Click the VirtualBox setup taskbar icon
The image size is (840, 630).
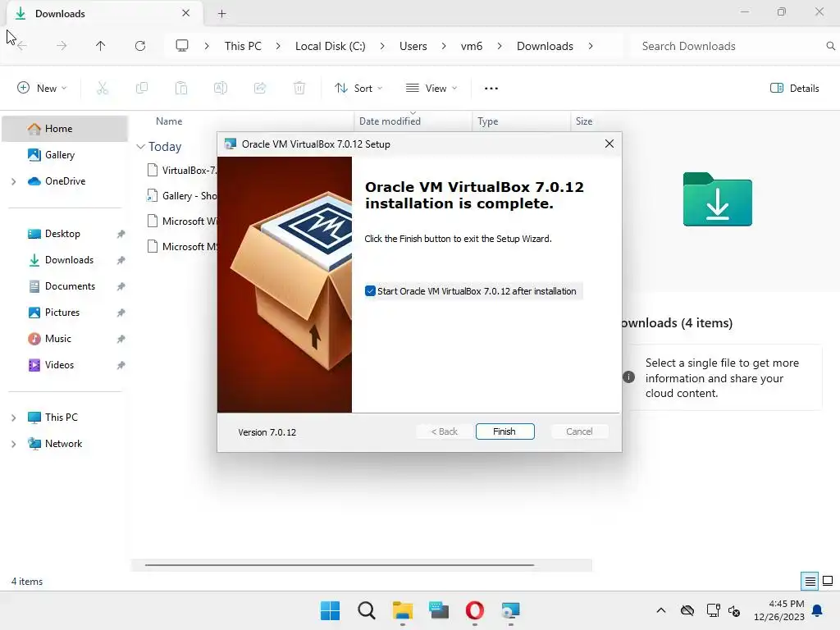point(510,610)
